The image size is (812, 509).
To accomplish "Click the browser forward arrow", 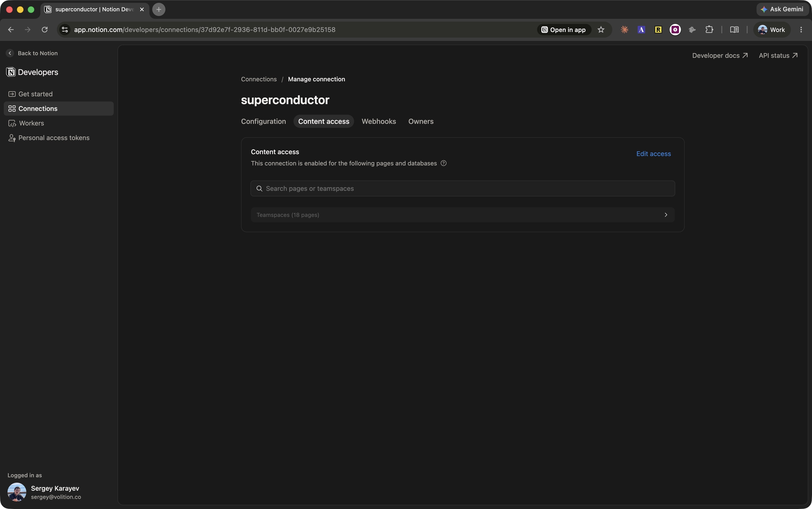I will click(27, 30).
